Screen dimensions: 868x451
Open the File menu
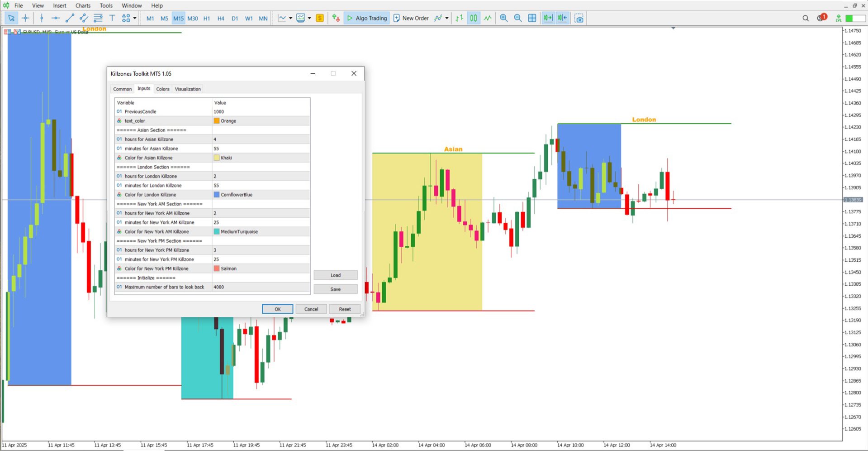pos(19,5)
